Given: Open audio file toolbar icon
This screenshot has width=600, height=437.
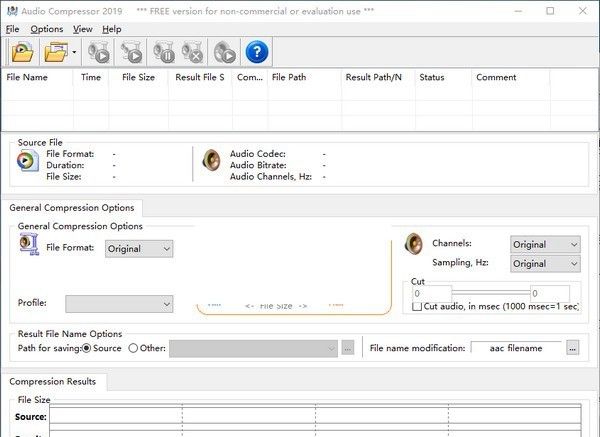Looking at the screenshot, I should [22, 52].
